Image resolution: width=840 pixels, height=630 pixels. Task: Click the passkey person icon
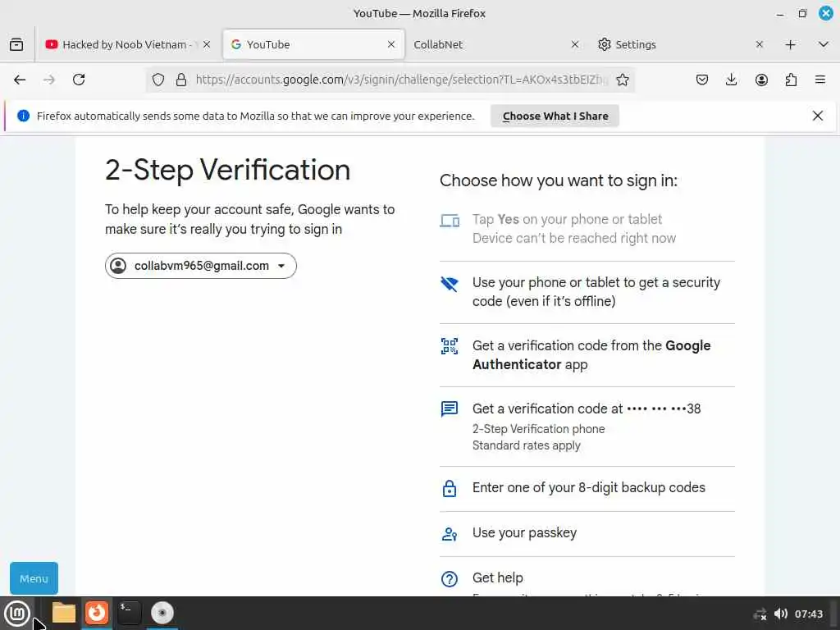click(x=450, y=534)
